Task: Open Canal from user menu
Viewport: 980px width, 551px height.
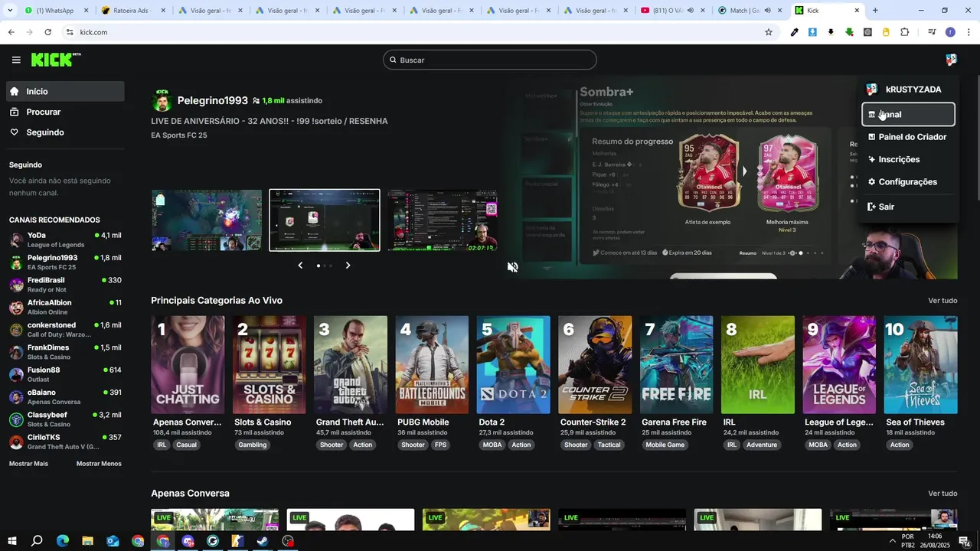Action: pyautogui.click(x=908, y=114)
